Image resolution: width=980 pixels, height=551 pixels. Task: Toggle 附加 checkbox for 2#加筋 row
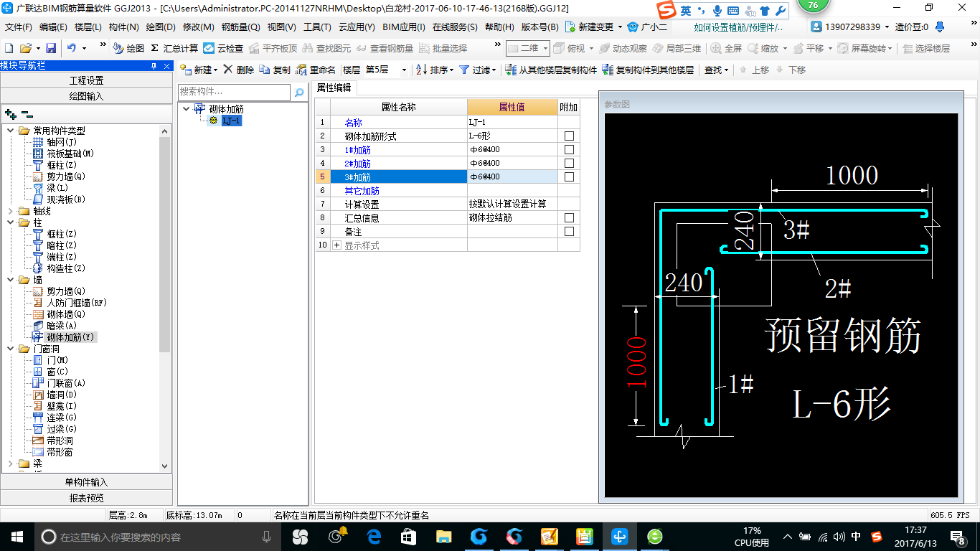(x=569, y=163)
